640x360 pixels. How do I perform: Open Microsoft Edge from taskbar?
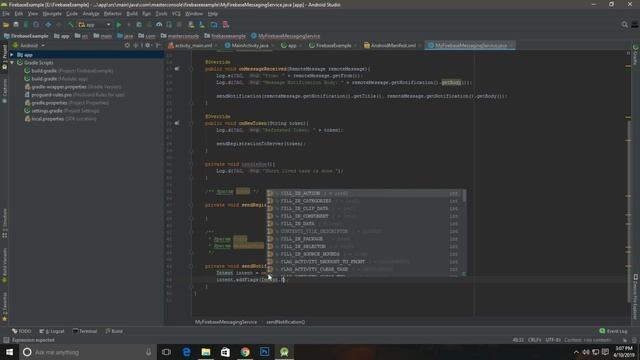point(186,352)
